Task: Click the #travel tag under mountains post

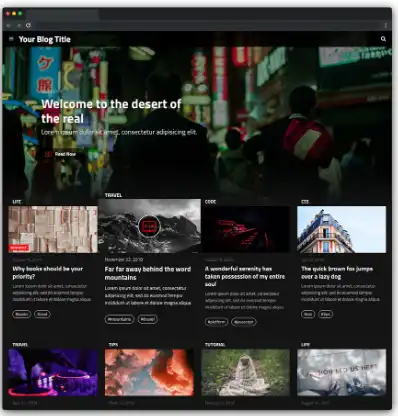Action: click(x=147, y=319)
